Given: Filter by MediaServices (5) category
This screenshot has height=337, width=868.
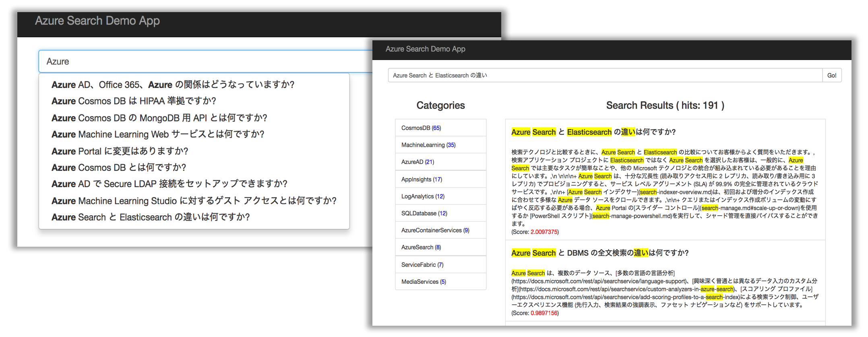Looking at the screenshot, I should coord(441,281).
